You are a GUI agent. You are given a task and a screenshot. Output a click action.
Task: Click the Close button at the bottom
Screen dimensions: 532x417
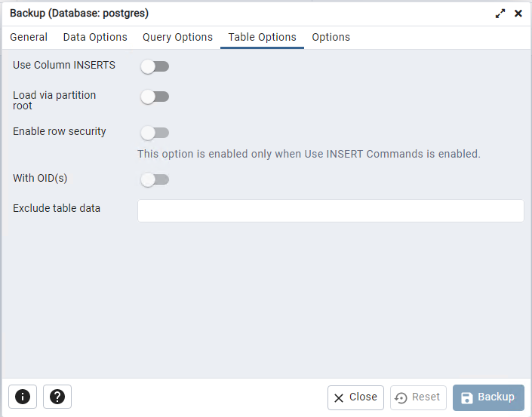(355, 397)
